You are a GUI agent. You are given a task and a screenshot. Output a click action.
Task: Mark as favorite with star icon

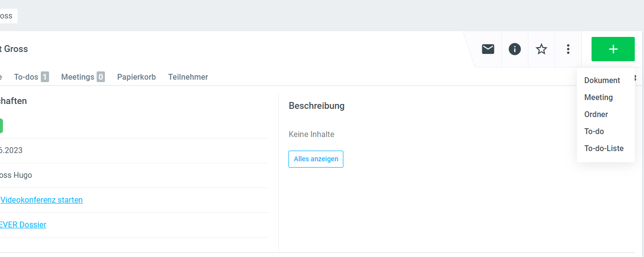[x=542, y=49]
